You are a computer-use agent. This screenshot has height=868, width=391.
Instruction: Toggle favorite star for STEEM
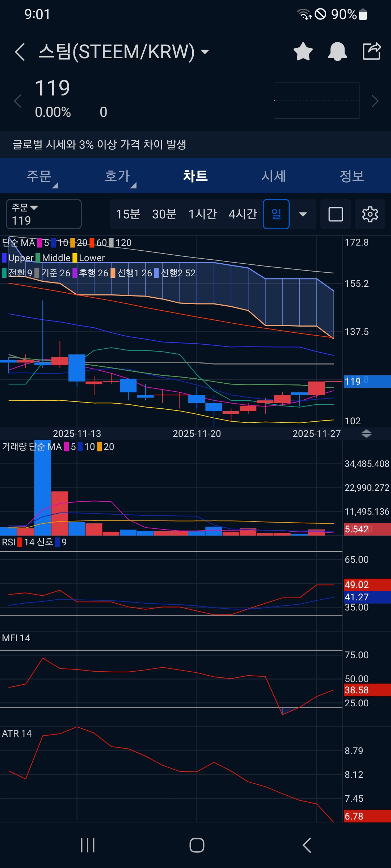[303, 51]
